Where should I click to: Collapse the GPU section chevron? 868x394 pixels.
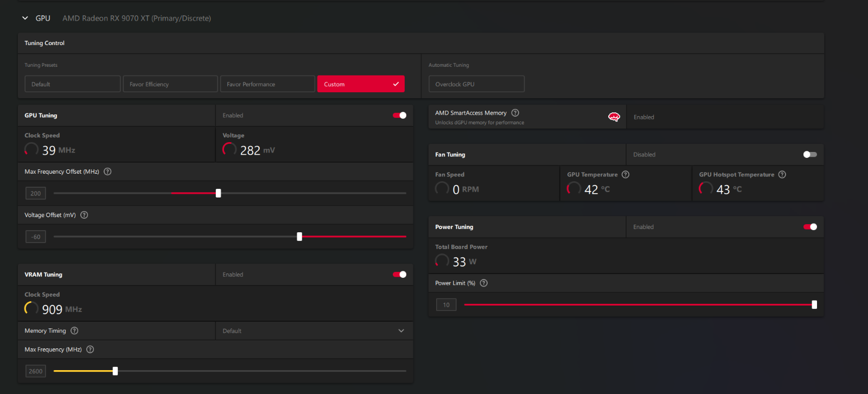(x=25, y=18)
